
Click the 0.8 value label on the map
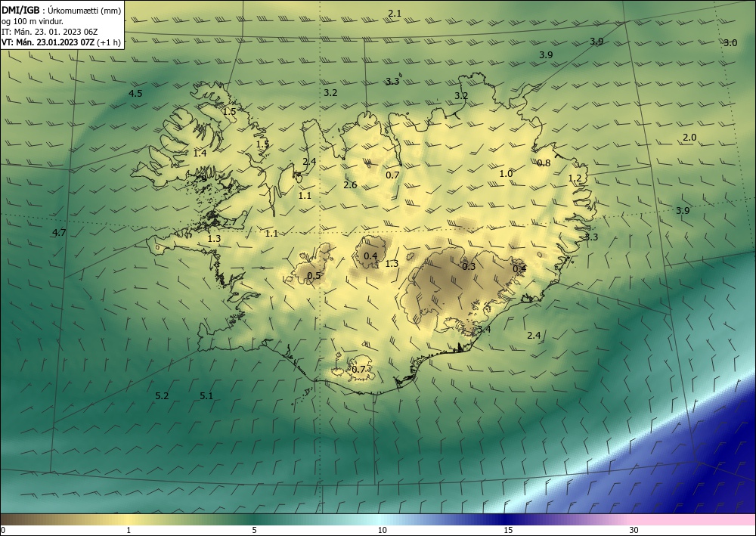544,163
